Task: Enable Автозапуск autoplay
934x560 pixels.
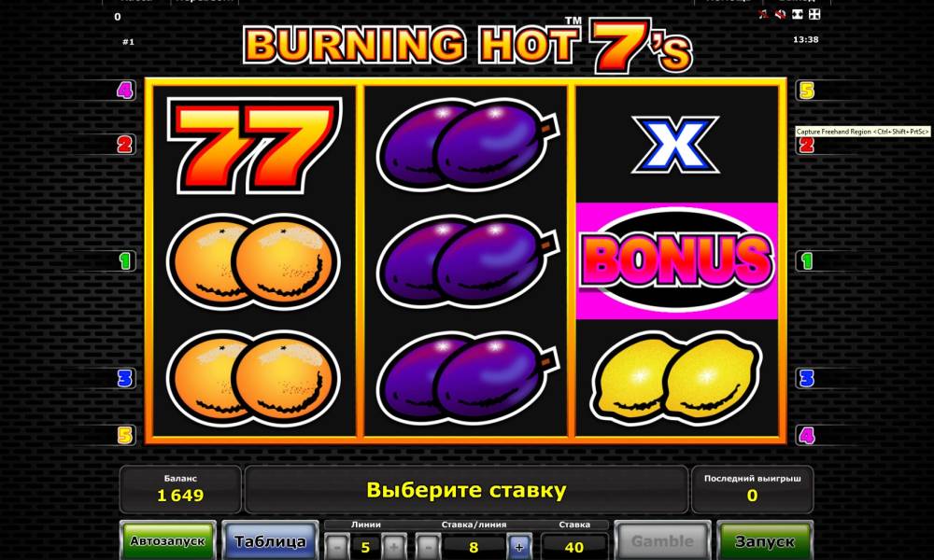Action: coord(167,540)
